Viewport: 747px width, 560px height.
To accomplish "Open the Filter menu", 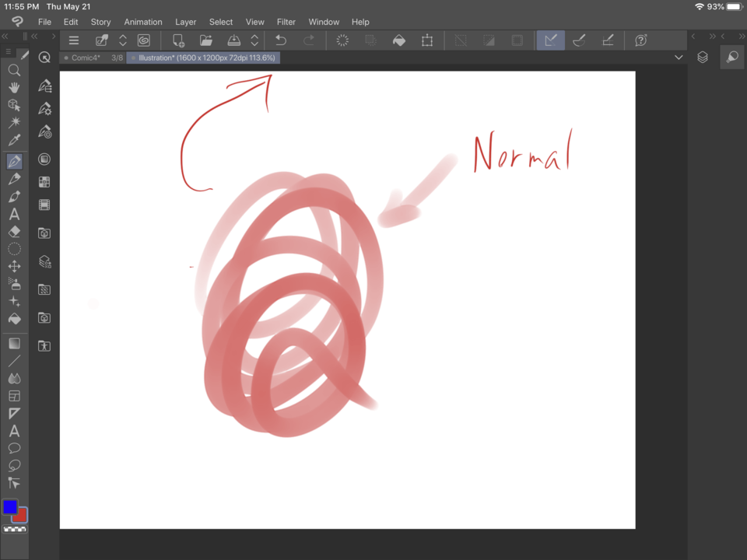I will pyautogui.click(x=286, y=22).
